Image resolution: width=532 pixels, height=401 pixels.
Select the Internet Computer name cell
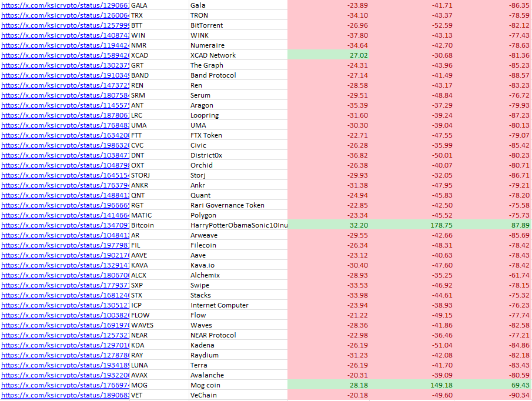(x=238, y=305)
